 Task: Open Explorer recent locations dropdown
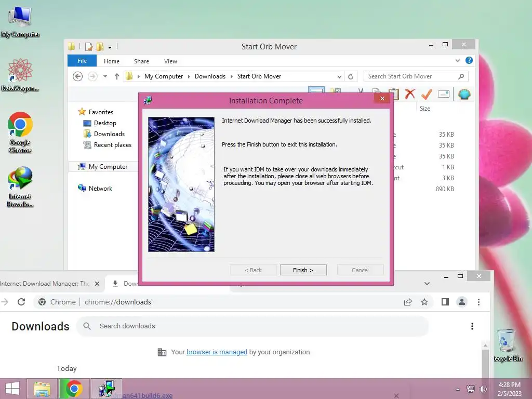(105, 76)
